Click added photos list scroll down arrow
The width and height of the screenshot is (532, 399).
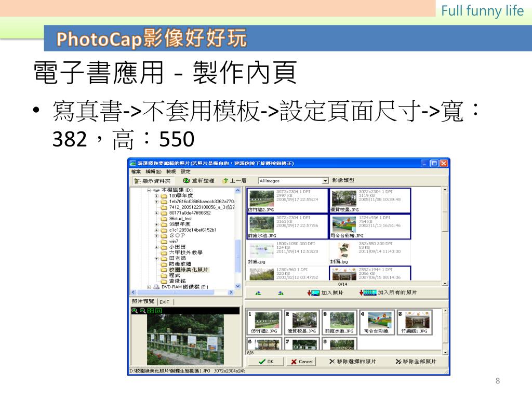445,353
